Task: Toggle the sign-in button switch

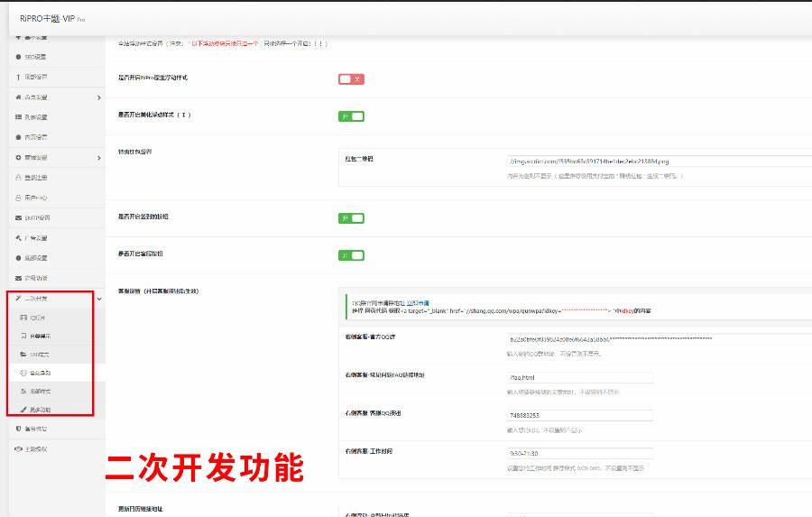Action: click(x=351, y=218)
